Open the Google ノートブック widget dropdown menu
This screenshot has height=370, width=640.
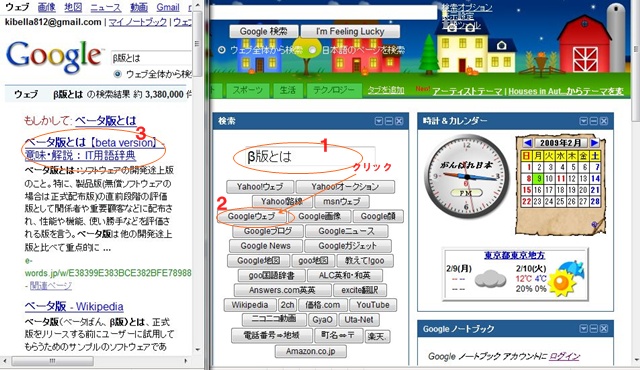tap(584, 328)
